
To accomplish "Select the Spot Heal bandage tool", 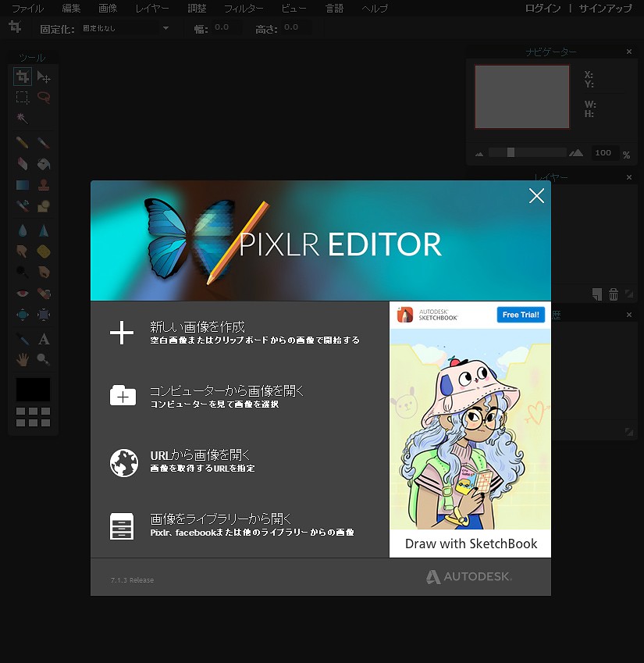I will tap(44, 293).
